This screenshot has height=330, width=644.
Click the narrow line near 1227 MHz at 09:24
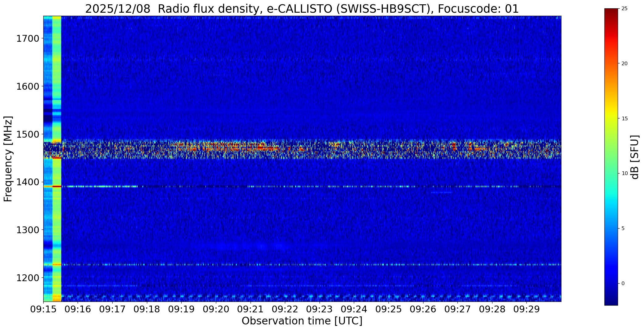pyautogui.click(x=354, y=264)
